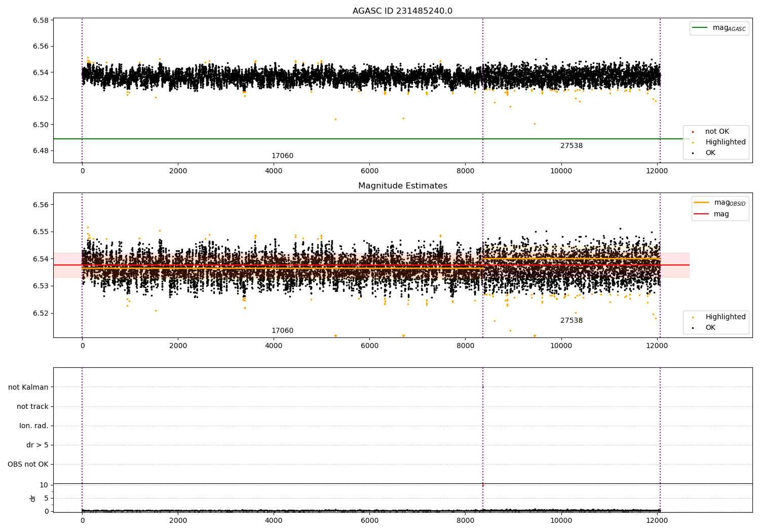Click the 27538 observation label in top plot
The width and height of the screenshot is (760, 532).
[571, 146]
